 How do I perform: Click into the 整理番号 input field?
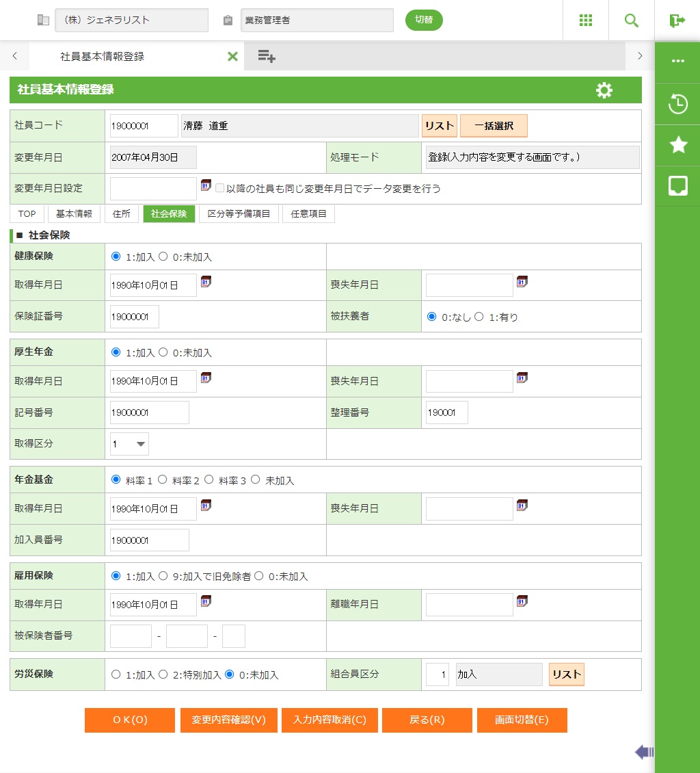[446, 412]
